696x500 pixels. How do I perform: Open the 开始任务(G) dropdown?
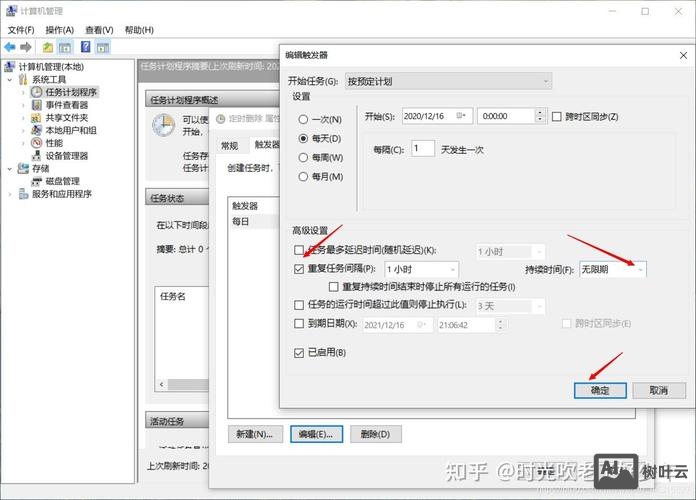coord(449,80)
